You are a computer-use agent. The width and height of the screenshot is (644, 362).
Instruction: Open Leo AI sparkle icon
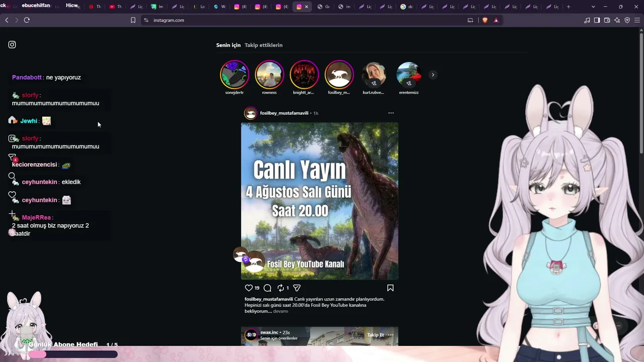[617, 20]
